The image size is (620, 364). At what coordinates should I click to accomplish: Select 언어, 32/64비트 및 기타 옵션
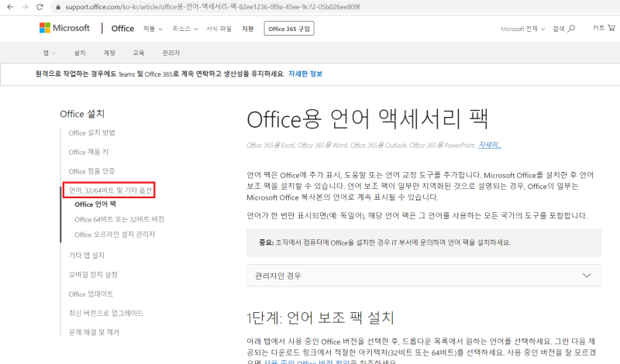tap(110, 191)
